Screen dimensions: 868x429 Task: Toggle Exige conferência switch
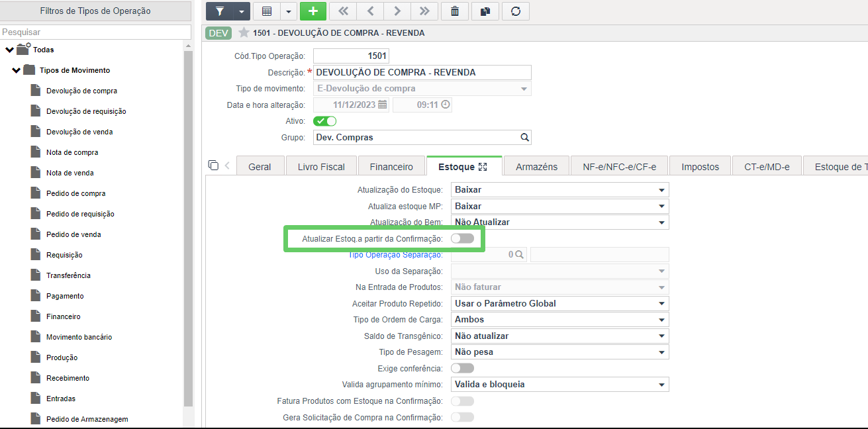point(462,368)
